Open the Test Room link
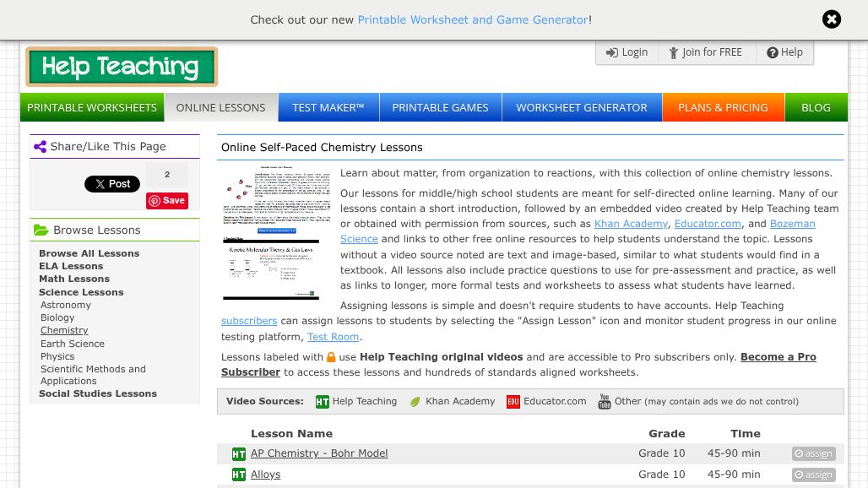Screen dimensions: 868x488 point(333,336)
